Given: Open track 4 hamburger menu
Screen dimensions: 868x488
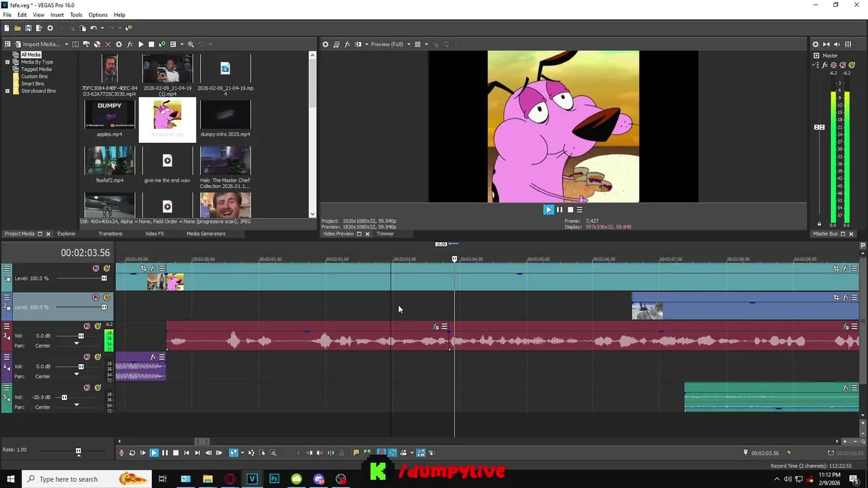Looking at the screenshot, I should [7, 357].
